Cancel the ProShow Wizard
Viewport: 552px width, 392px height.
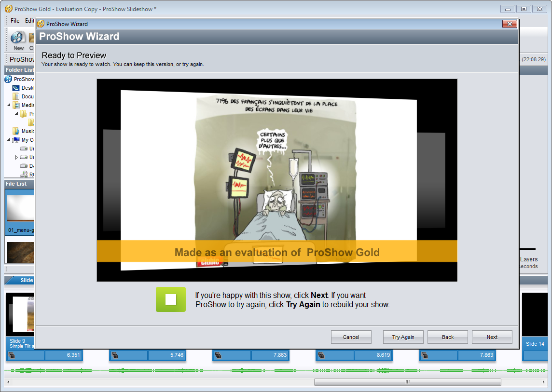[x=351, y=337]
